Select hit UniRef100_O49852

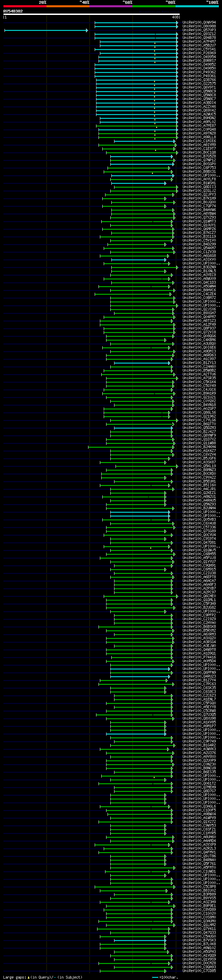pos(199,64)
